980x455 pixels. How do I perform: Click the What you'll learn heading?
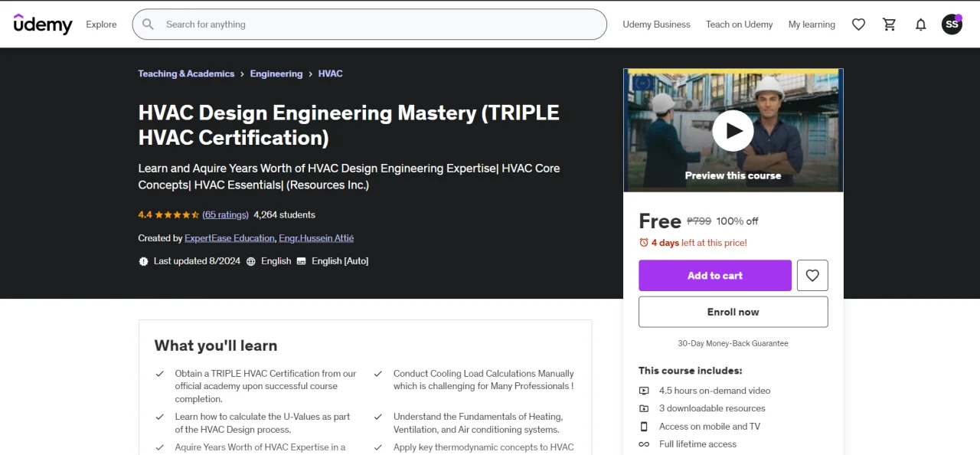coord(216,345)
